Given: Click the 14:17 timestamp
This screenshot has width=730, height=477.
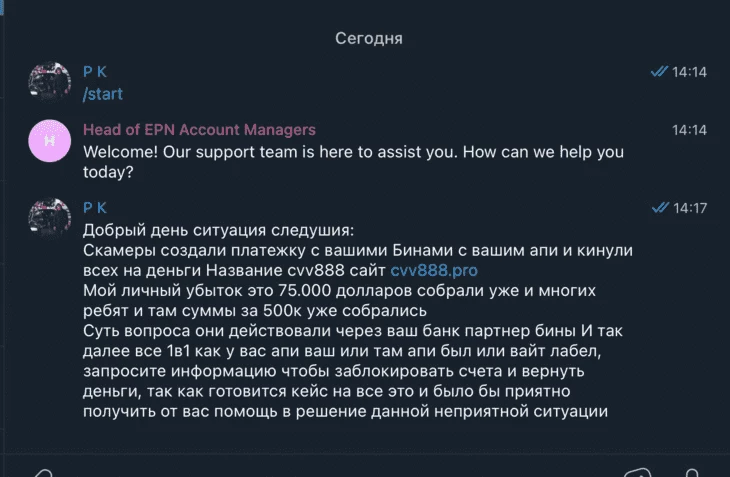Looking at the screenshot, I should (x=690, y=208).
